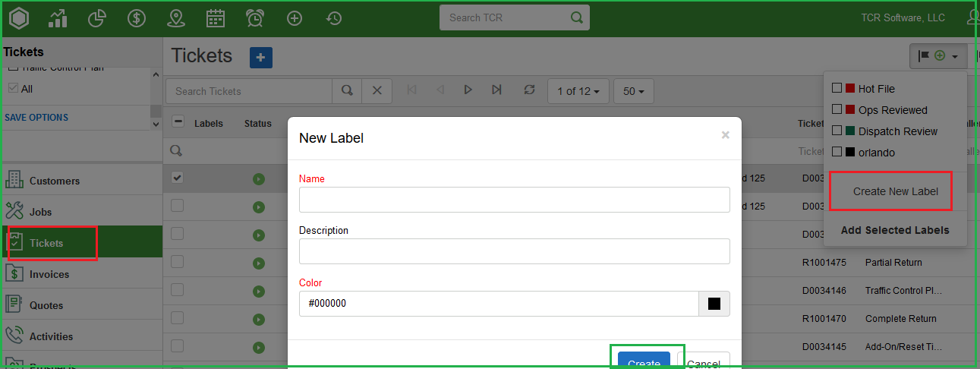Click the Create New Label button
Image resolution: width=980 pixels, height=369 pixels.
(895, 191)
